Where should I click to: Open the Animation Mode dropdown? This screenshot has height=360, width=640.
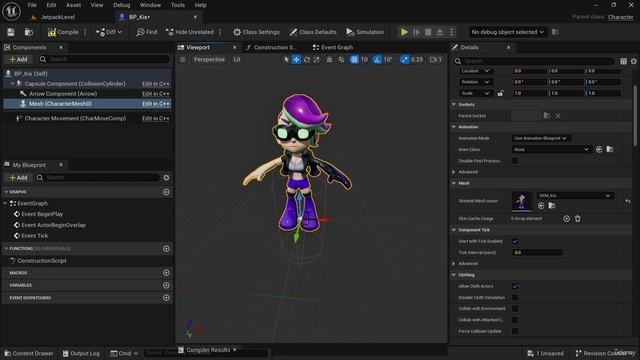coord(541,138)
